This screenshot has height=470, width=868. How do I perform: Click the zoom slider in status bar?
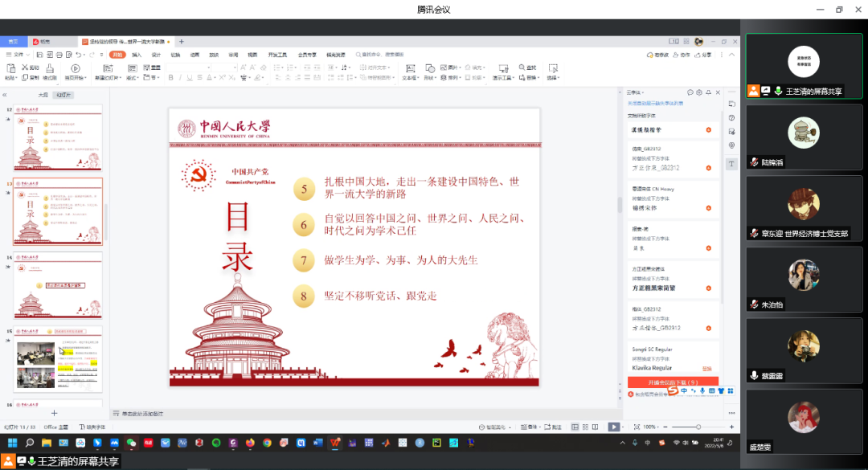click(x=698, y=427)
